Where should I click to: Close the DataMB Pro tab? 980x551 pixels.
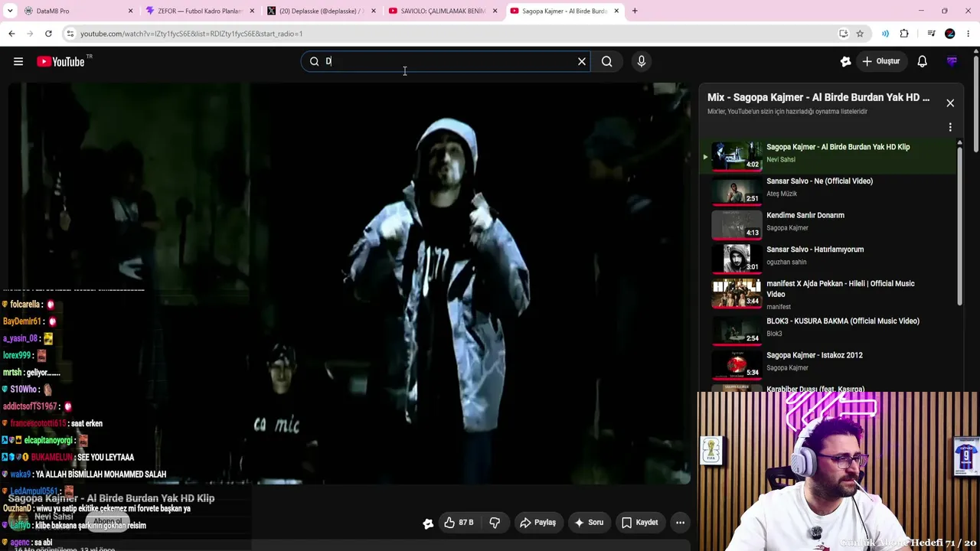point(130,11)
